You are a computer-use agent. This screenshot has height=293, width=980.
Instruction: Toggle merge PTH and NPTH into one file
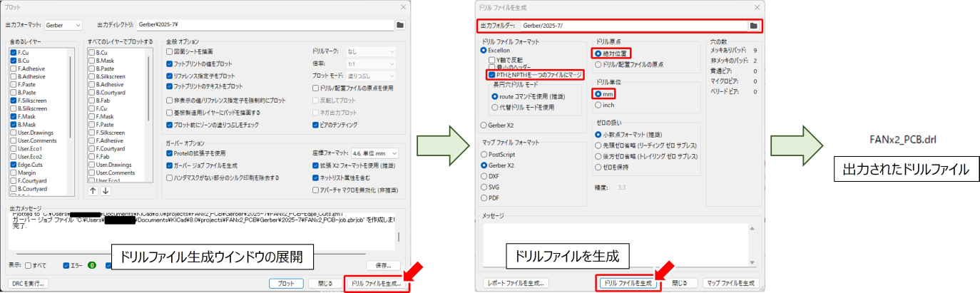(491, 75)
